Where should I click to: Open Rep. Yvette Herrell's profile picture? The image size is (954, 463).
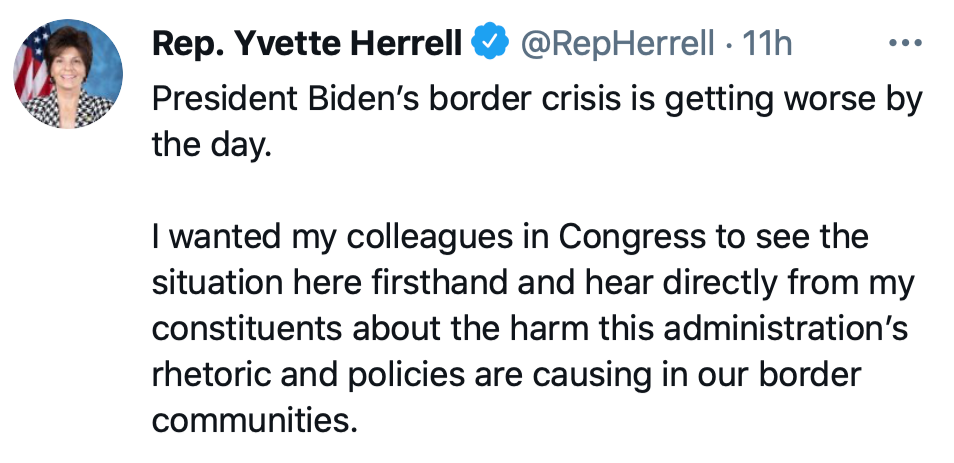click(68, 74)
